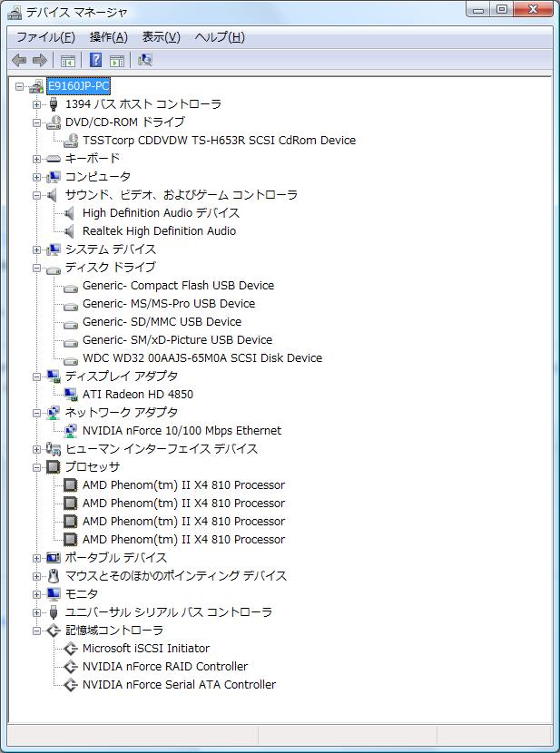The image size is (560, 753).
Task: Click the mouse pointing devices icon
Action: click(54, 576)
